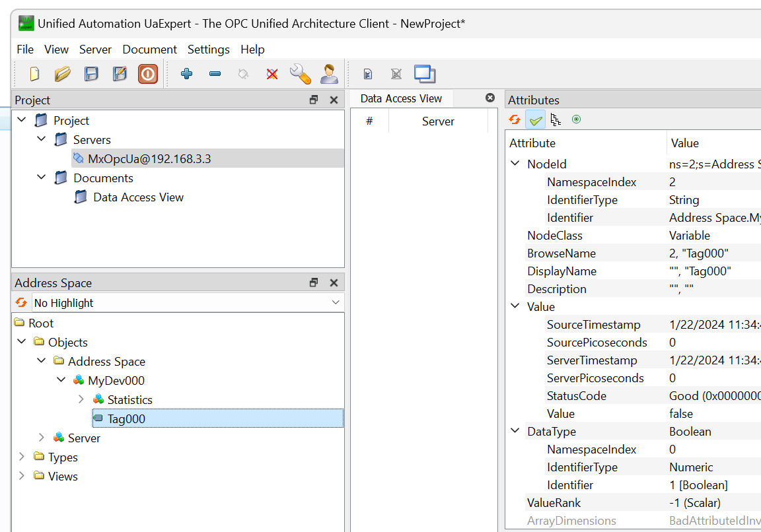Select the Tag000 node in Address Space
The width and height of the screenshot is (761, 532).
pos(217,418)
